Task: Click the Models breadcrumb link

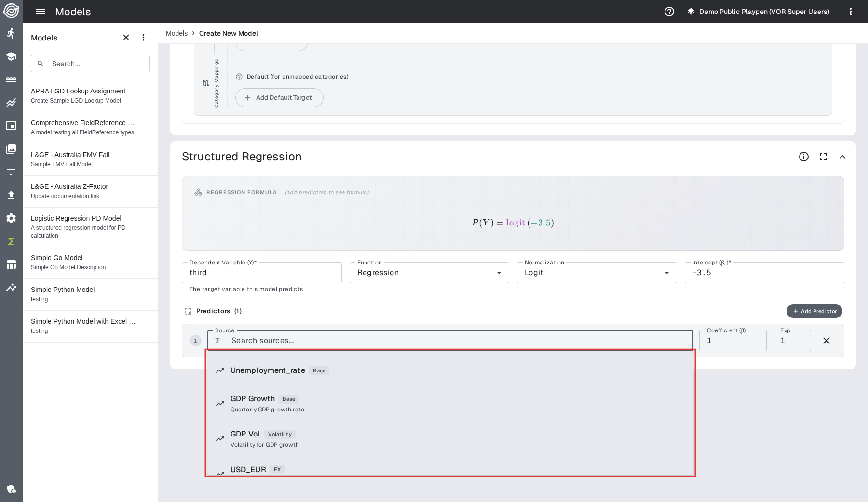Action: [176, 33]
